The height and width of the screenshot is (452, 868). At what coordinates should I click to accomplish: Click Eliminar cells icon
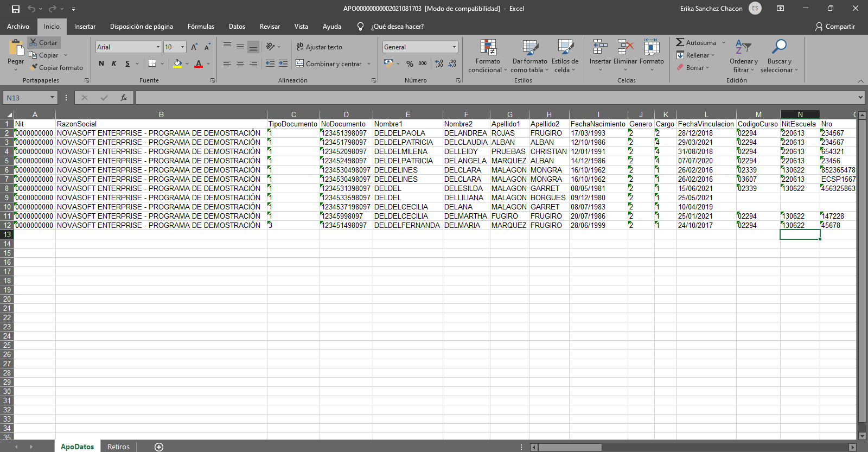(626, 47)
